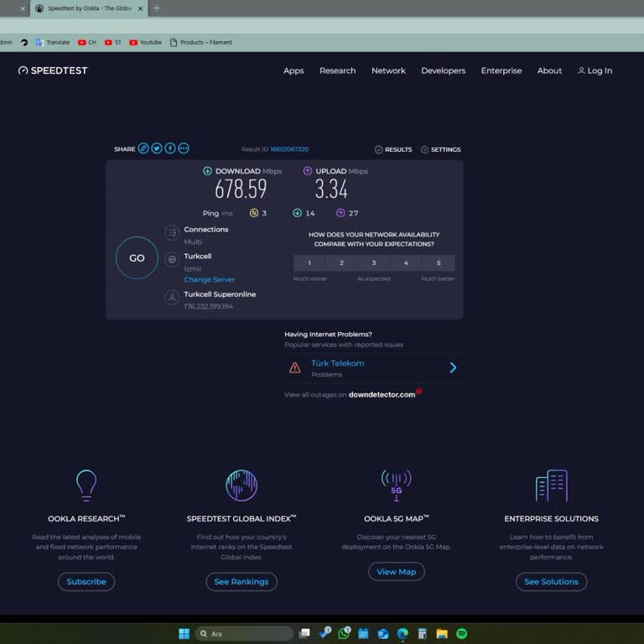644x644 pixels.
Task: Open the ST YouTube bookmark
Action: click(113, 42)
